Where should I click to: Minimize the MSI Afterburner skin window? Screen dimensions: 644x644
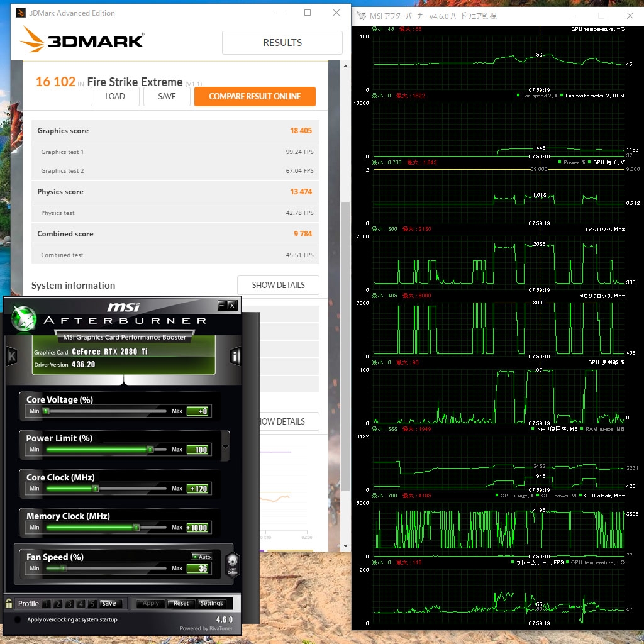(222, 305)
